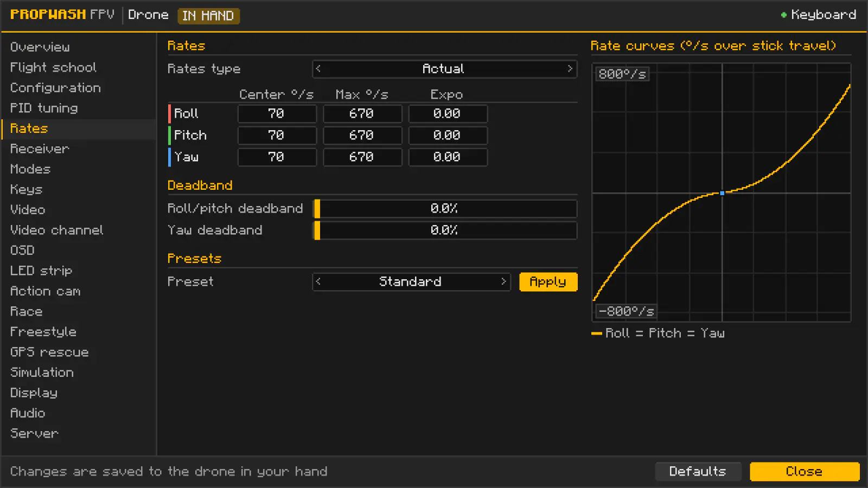
Task: Close the settings dialog
Action: tap(805, 471)
